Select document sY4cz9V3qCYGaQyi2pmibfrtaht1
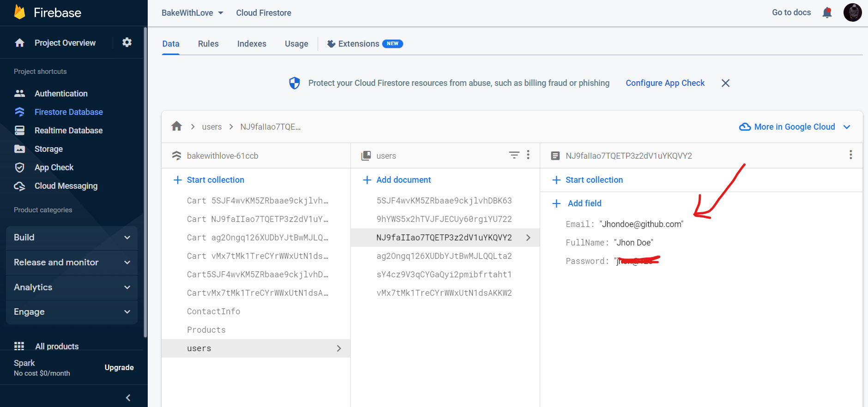Viewport: 868px width, 407px height. (445, 275)
